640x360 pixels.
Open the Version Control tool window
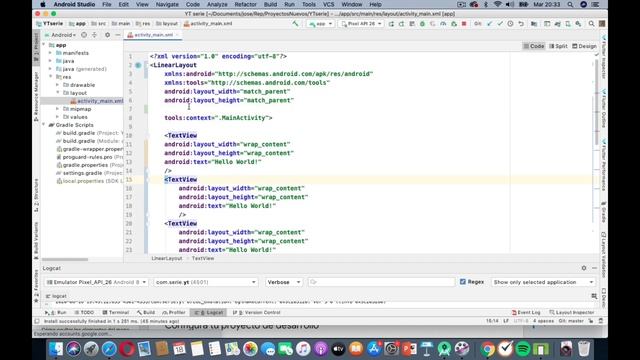coord(257,312)
